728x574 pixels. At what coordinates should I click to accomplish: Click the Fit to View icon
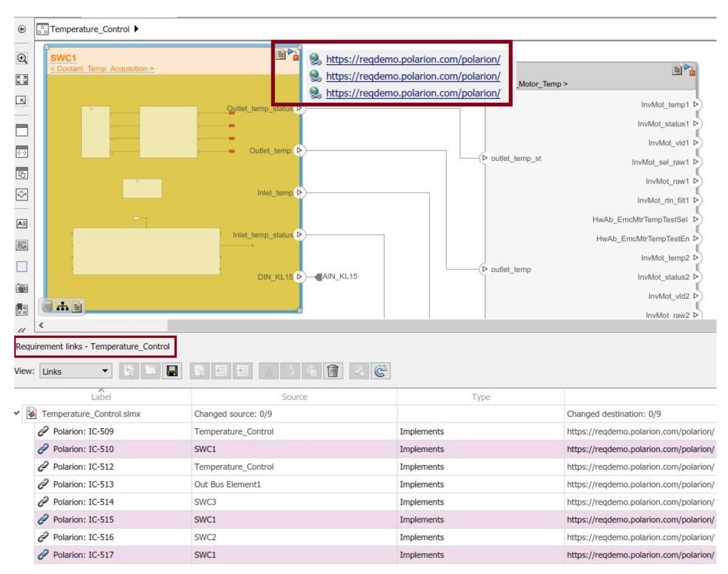coord(22,80)
